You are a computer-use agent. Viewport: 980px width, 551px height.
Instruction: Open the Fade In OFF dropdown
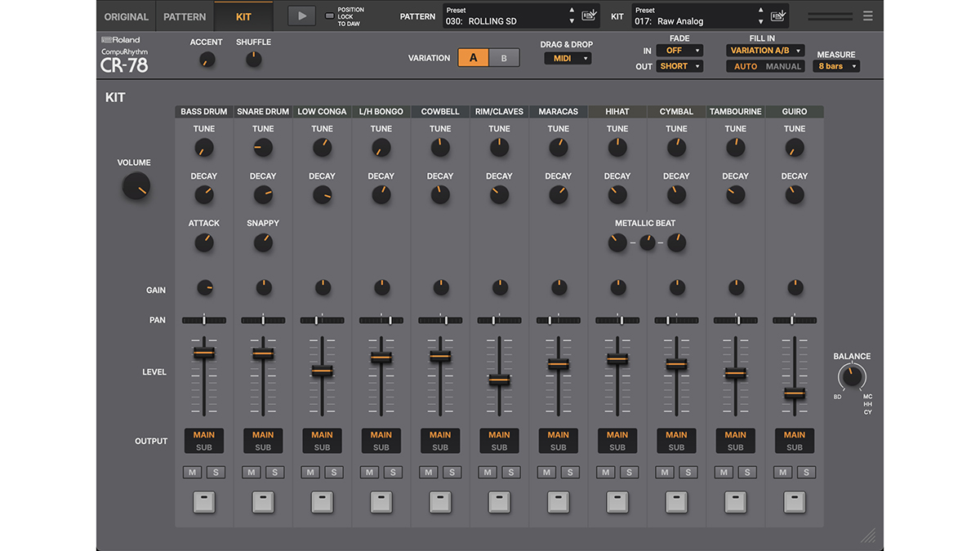tap(679, 50)
